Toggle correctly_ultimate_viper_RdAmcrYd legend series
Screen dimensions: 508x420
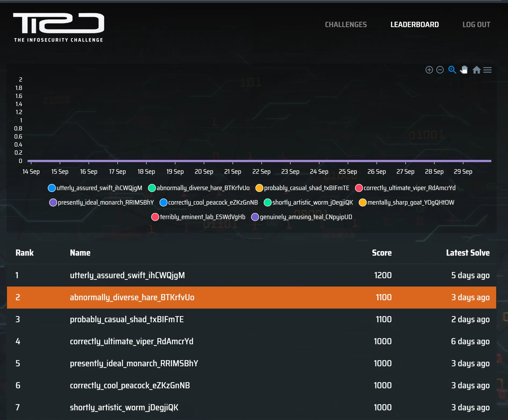[405, 188]
